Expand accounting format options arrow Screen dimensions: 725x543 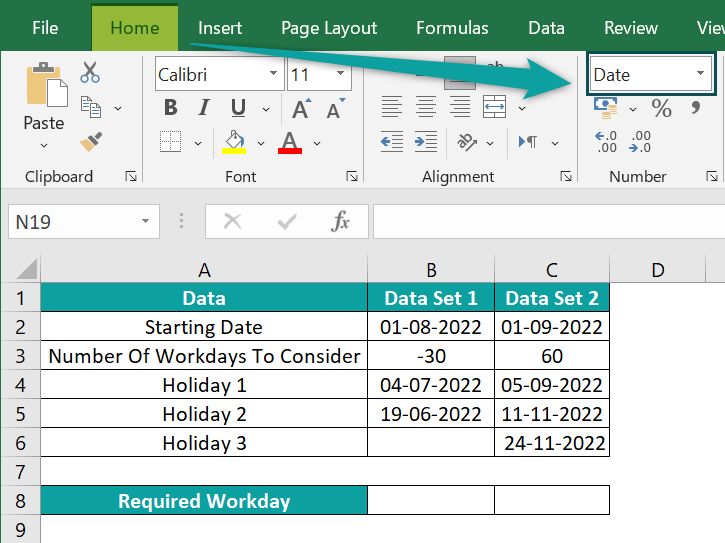pos(633,110)
